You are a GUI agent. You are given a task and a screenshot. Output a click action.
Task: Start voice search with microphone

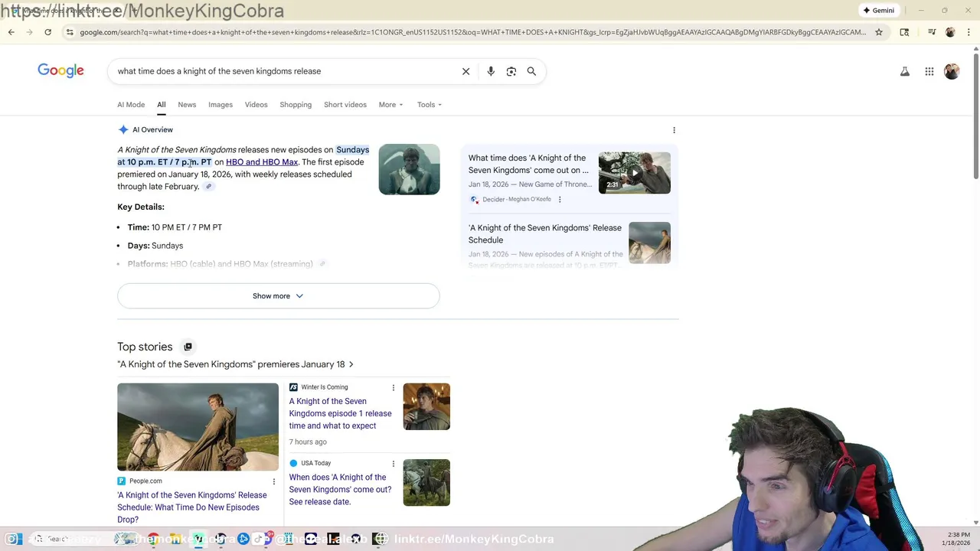click(x=491, y=71)
